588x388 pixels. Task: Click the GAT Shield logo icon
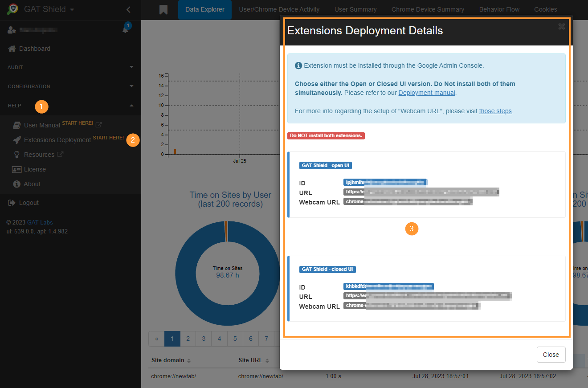click(x=12, y=9)
